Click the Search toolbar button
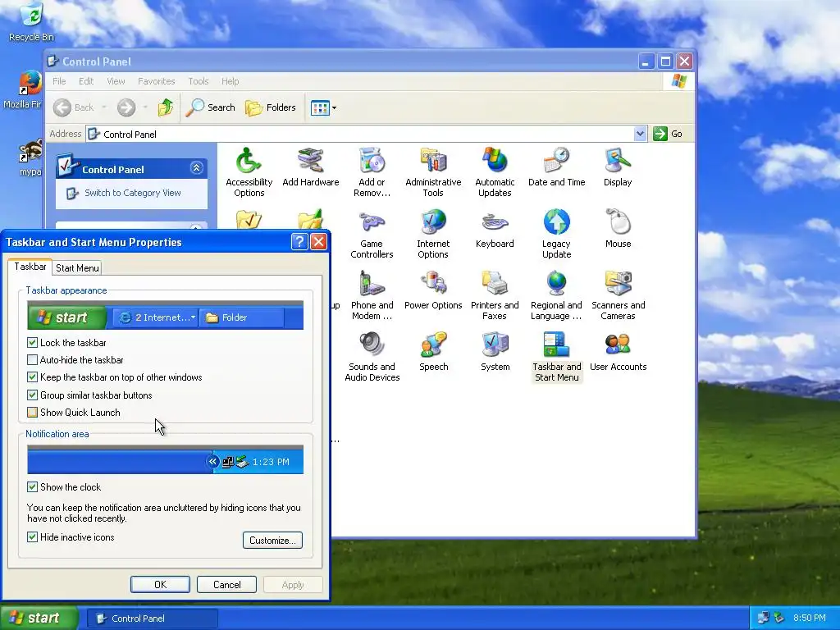The width and height of the screenshot is (840, 630). (211, 107)
